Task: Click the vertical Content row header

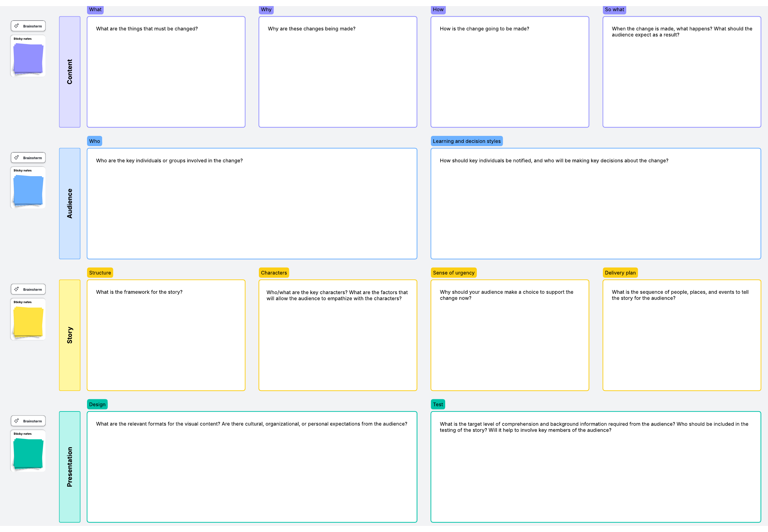Action: [x=69, y=72]
